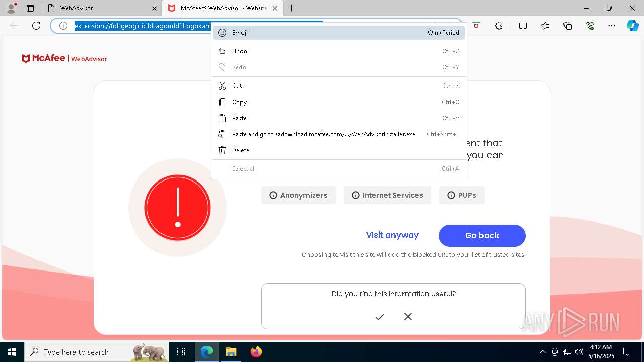Close the WebAdvisor tab

coord(154,8)
